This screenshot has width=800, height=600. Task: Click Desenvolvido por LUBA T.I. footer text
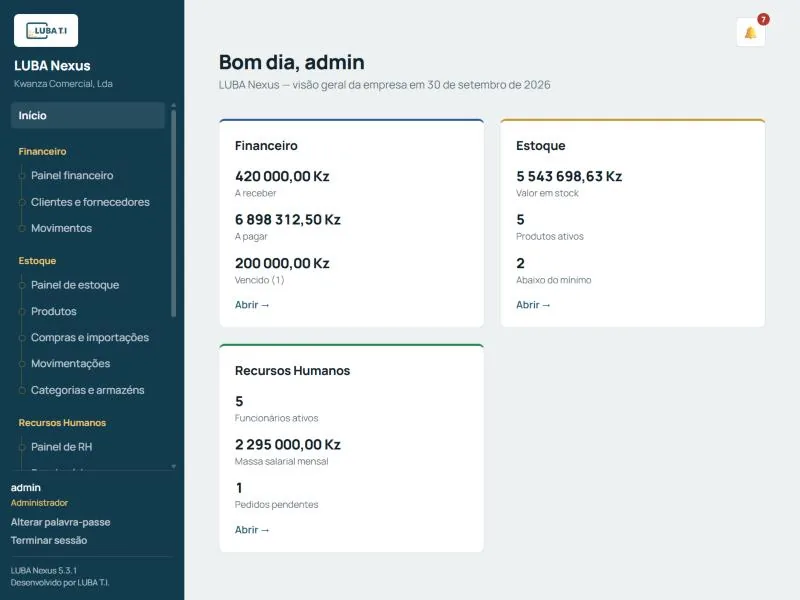pos(60,582)
